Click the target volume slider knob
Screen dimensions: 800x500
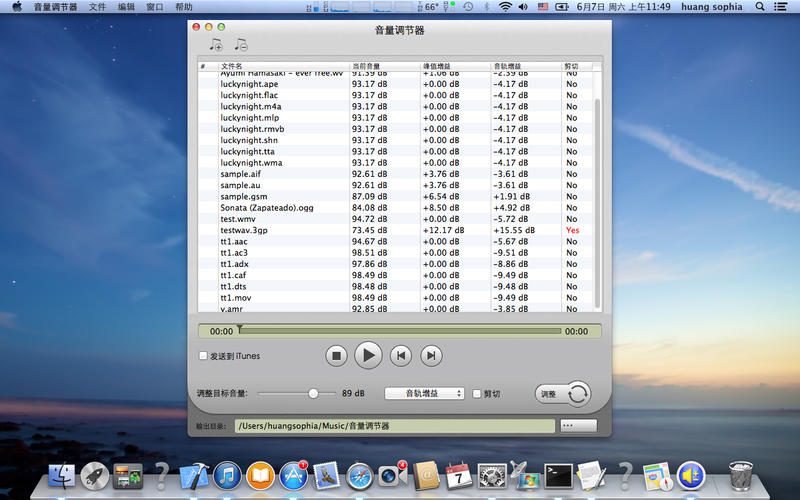click(314, 394)
